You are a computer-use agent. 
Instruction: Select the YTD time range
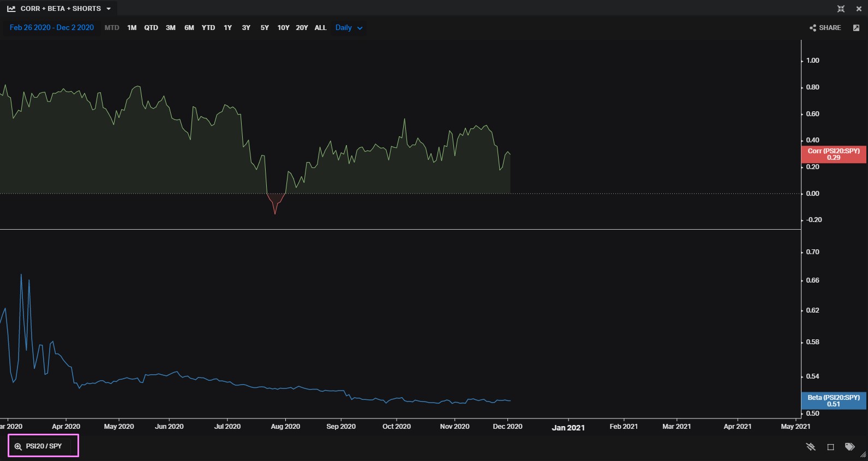[x=208, y=28]
